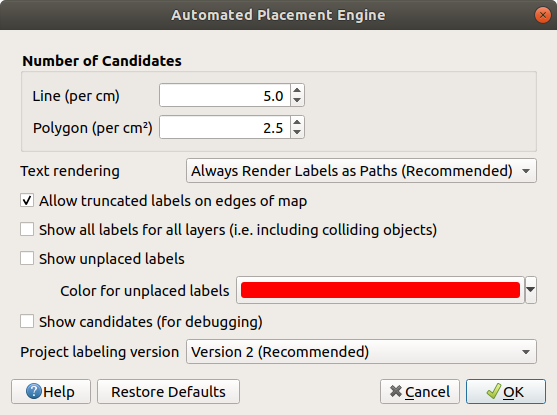Screen dimensions: 557x415
Task: Open the Text rendering dropdown
Action: (x=361, y=171)
